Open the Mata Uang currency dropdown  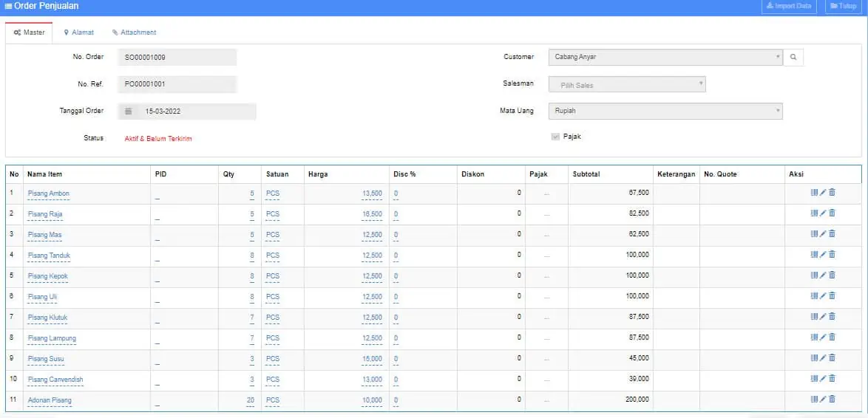pos(665,111)
